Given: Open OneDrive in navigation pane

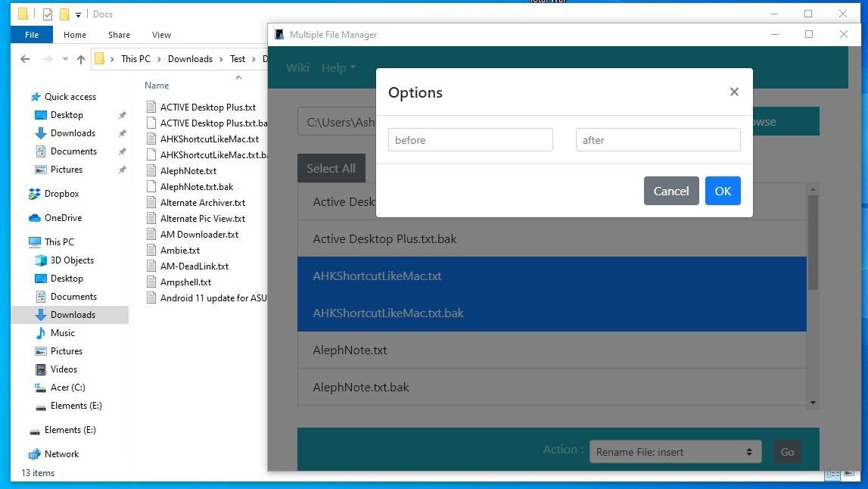Looking at the screenshot, I should [63, 218].
